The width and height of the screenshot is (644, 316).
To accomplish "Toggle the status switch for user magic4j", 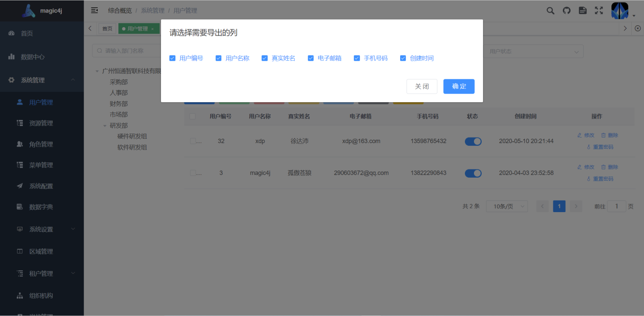I will click(x=473, y=173).
